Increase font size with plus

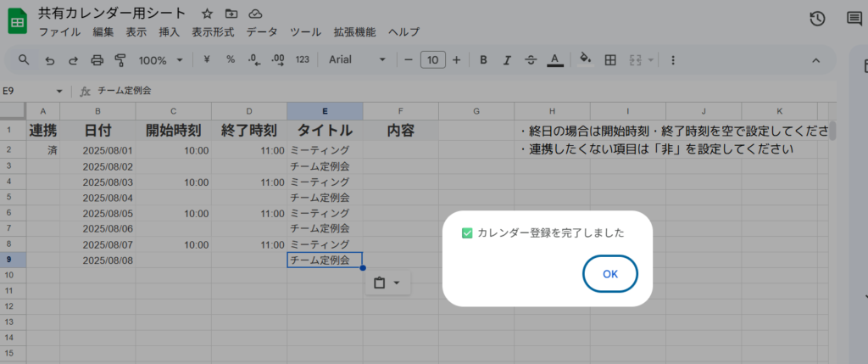click(x=456, y=60)
